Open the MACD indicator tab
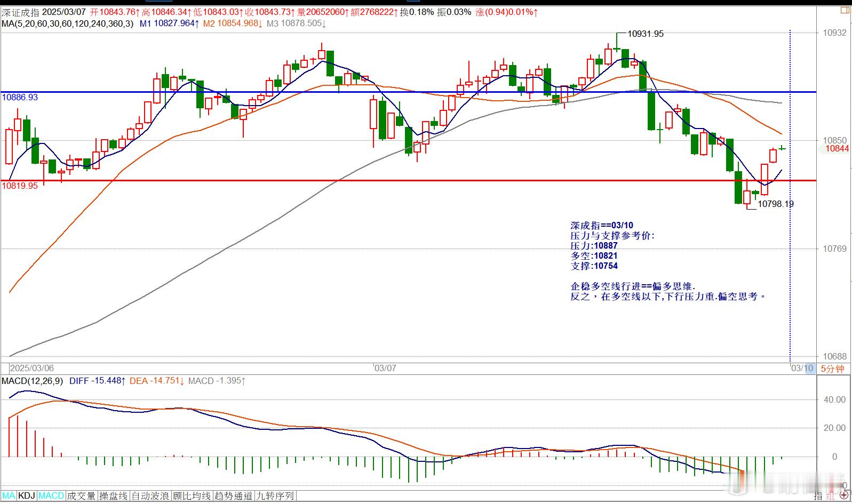852x504 pixels. tap(51, 495)
